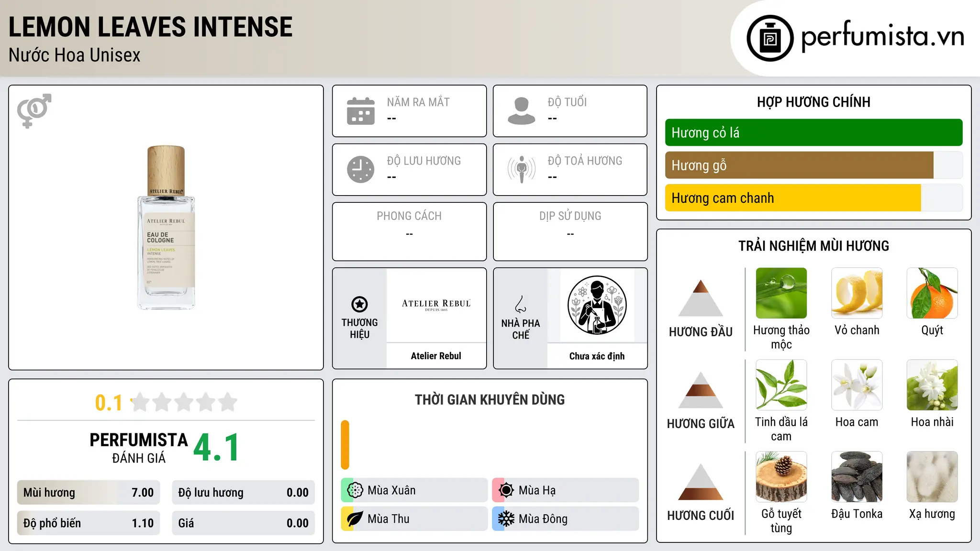Click the Atelier Rebul brand logo

(x=436, y=305)
